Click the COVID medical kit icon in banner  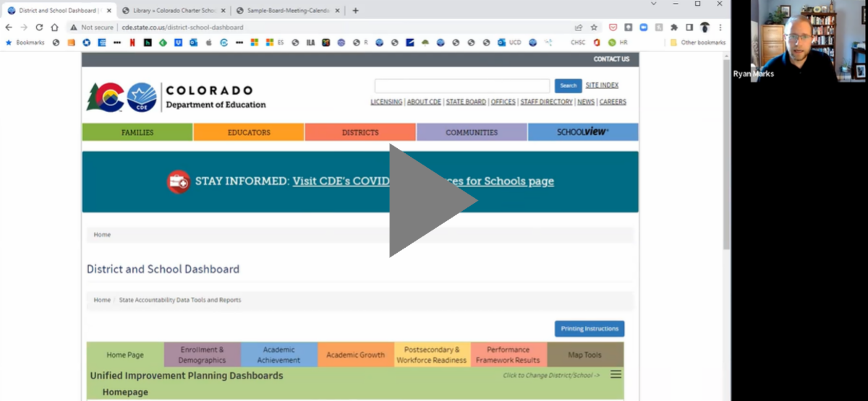click(179, 181)
